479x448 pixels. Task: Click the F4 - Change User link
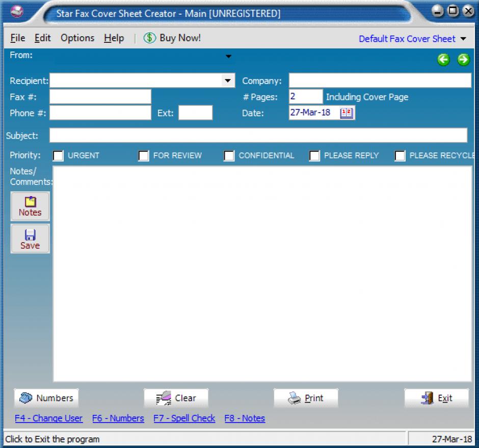48,418
